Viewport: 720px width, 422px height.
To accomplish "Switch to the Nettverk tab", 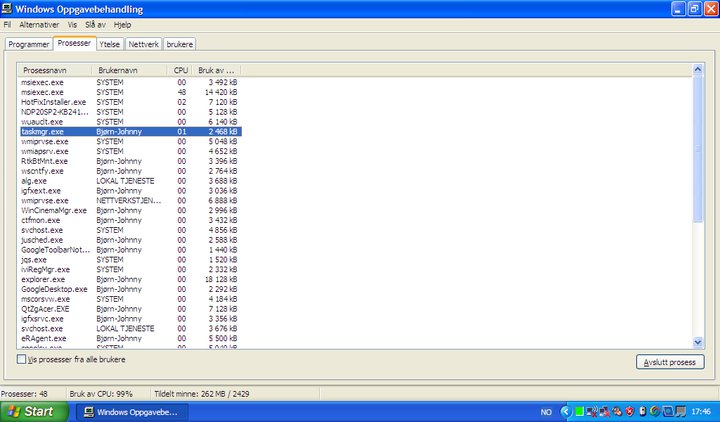I will tap(143, 44).
